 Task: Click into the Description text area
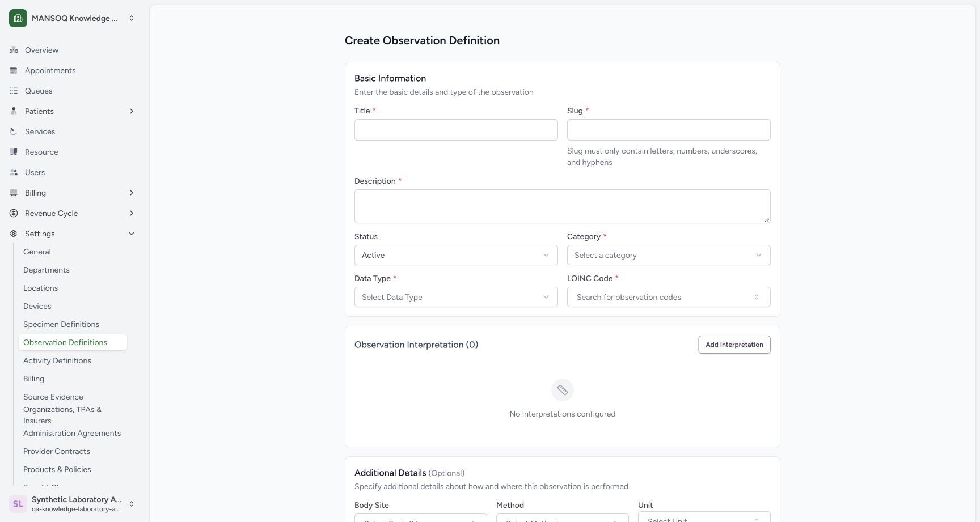[x=563, y=206]
